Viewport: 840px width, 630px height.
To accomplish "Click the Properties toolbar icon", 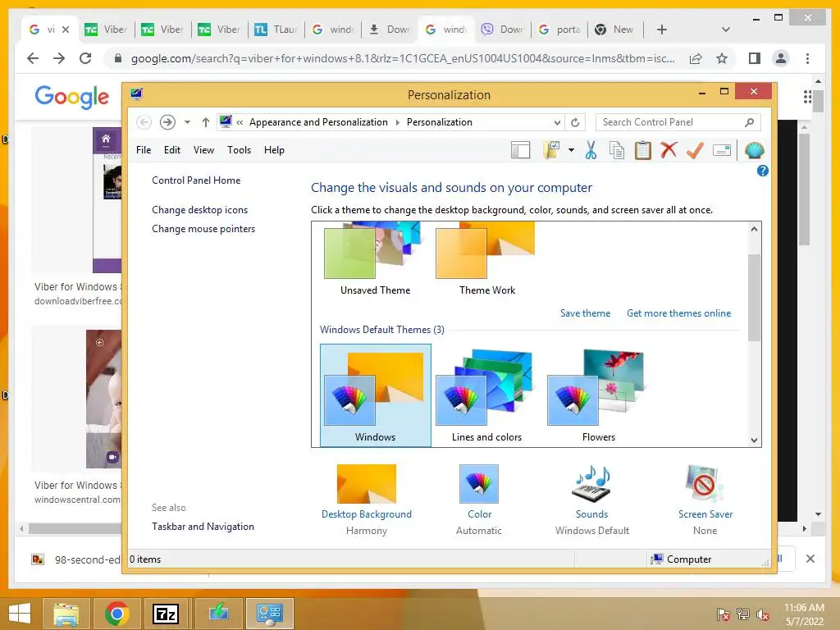I will [x=722, y=151].
